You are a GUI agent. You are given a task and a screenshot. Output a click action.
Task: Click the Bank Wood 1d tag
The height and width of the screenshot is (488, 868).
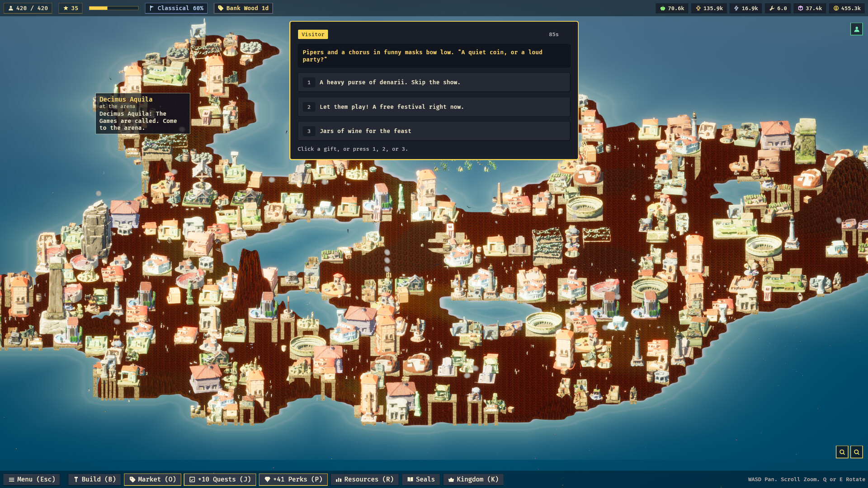(243, 8)
